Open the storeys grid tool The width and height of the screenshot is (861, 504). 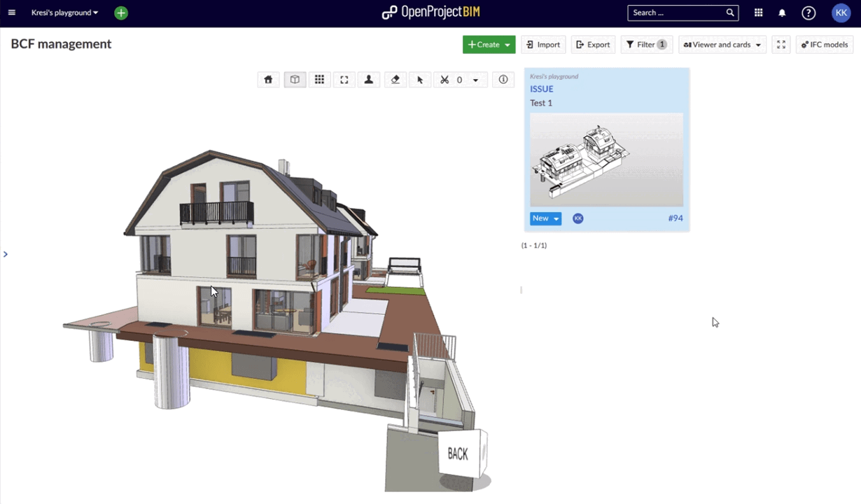(x=319, y=79)
